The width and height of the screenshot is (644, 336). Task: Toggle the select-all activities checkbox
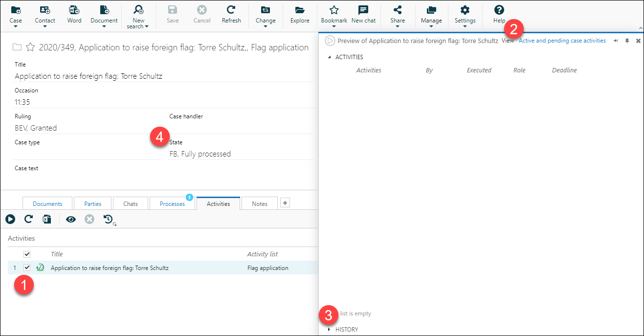tap(27, 254)
